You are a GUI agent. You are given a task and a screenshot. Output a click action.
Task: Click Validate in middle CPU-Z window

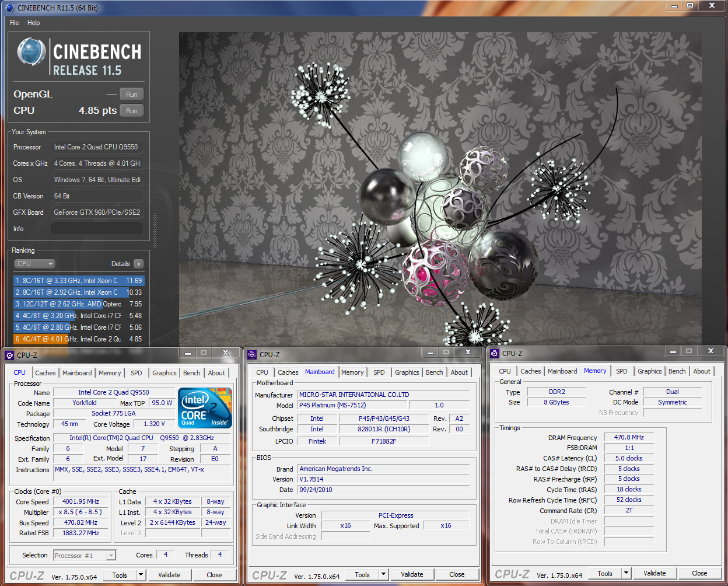(412, 575)
